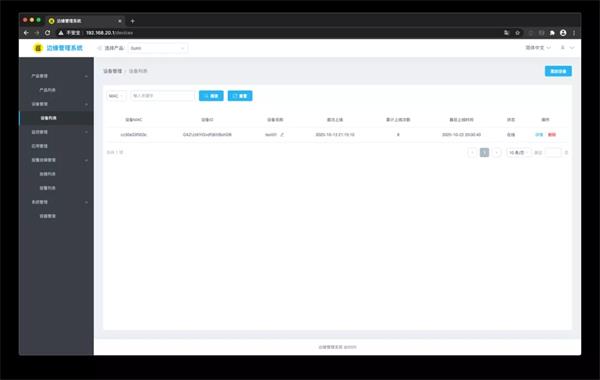Click the blue add device button at top right
The width and height of the screenshot is (600, 380).
[558, 71]
